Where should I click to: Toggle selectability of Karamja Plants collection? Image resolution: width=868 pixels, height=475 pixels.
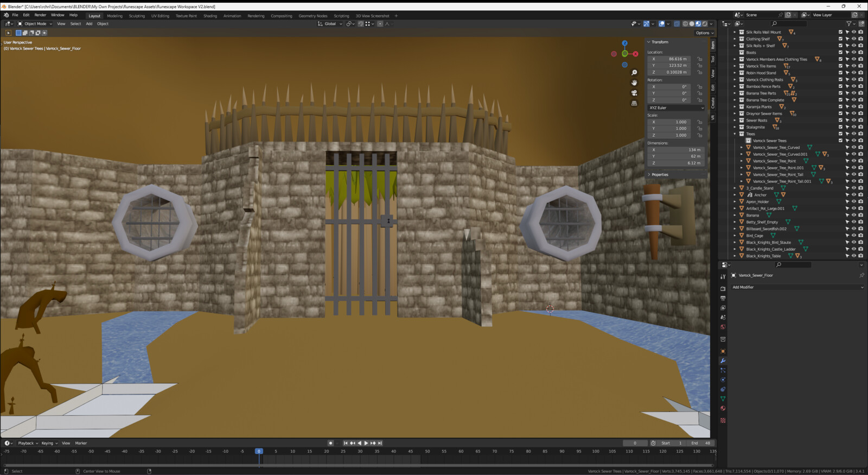[x=847, y=107]
